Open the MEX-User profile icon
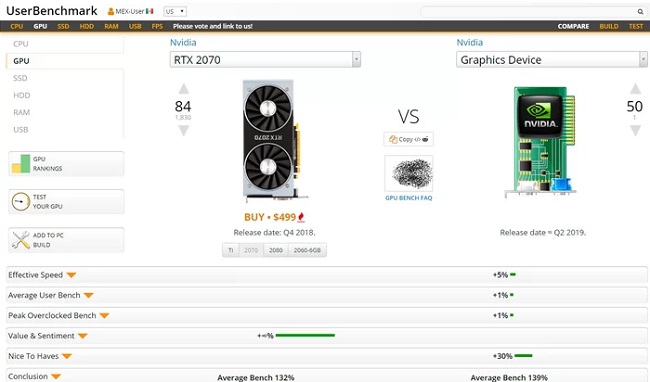This screenshot has width=650, height=382. coord(111,12)
